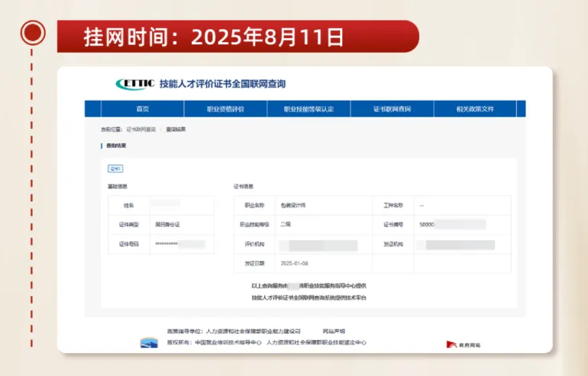This screenshot has width=588, height=376.
Task: Click the 评价机构 label cell
Action: coord(254,244)
